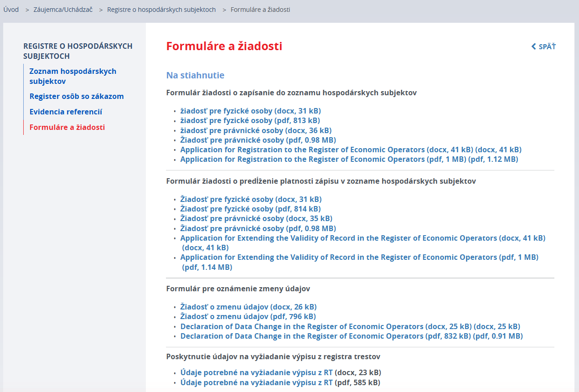Click heading Poskytnutie údajov na vyžiadanie výpisu
579x392 pixels.
coord(273,356)
